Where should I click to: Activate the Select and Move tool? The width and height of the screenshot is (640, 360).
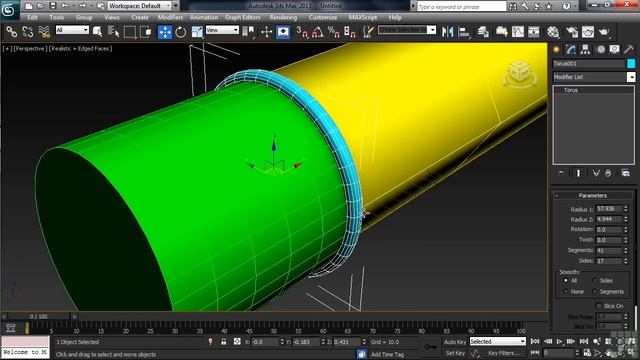(x=165, y=32)
